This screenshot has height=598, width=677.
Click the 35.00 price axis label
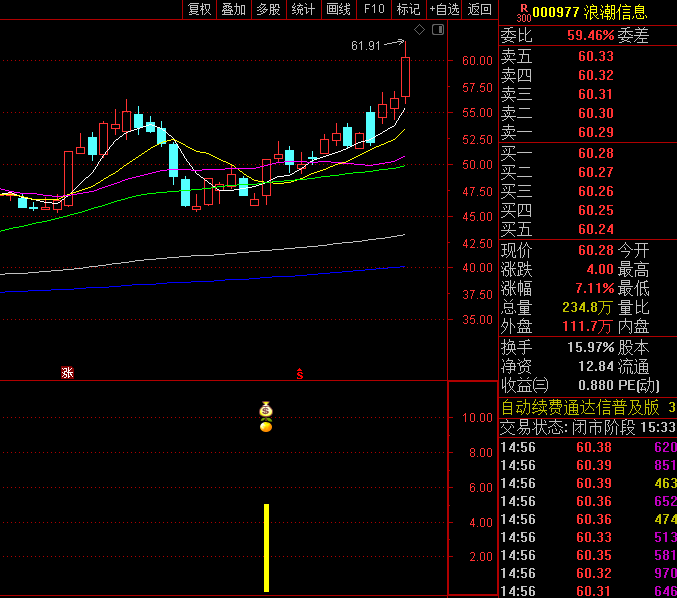(477, 320)
